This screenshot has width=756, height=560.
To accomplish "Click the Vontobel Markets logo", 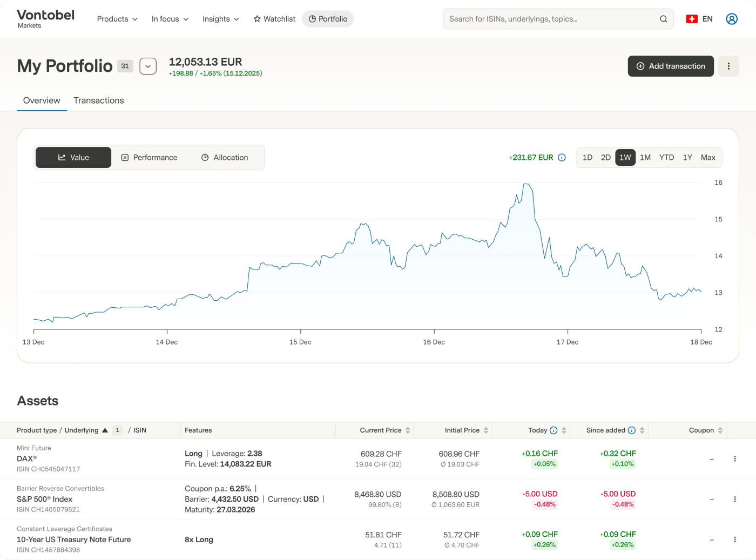I will pos(46,19).
